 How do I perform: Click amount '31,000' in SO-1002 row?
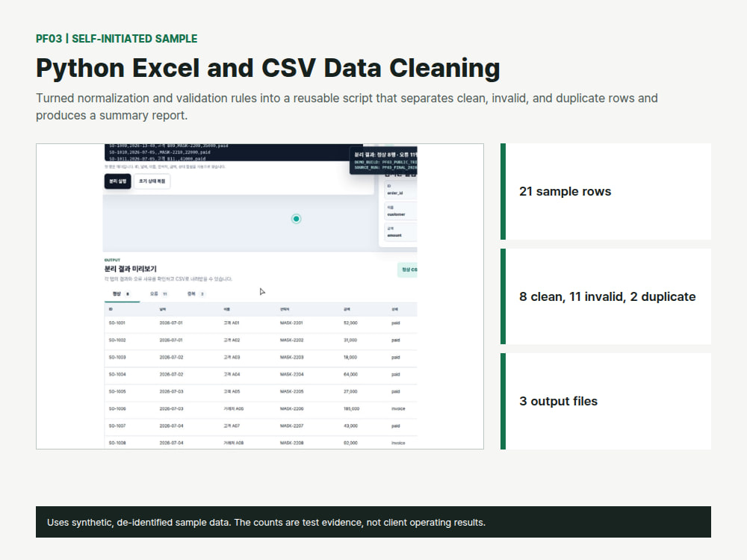tap(350, 340)
